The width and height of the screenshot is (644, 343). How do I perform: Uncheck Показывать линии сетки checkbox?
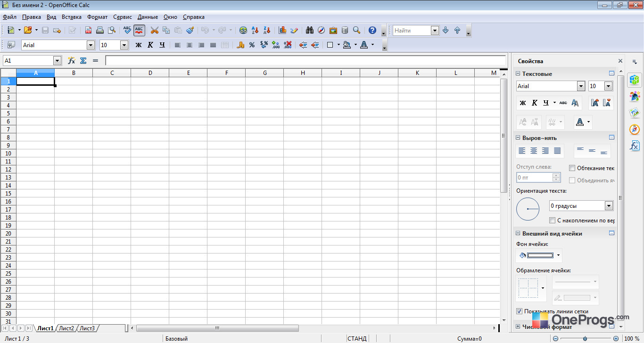click(520, 311)
